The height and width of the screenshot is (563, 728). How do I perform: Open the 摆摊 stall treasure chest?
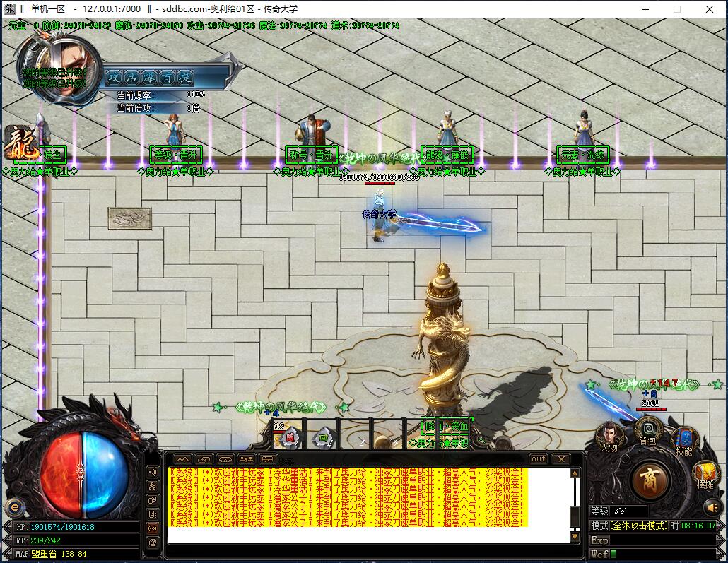point(705,475)
